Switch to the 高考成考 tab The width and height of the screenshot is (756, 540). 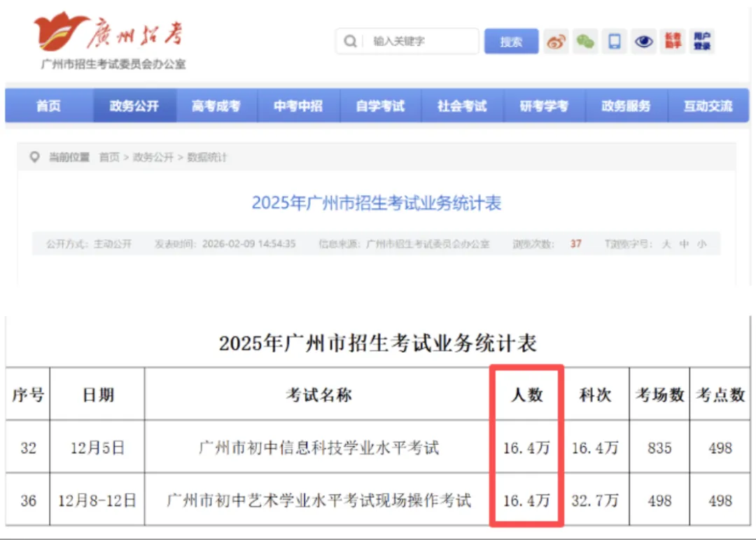point(217,106)
